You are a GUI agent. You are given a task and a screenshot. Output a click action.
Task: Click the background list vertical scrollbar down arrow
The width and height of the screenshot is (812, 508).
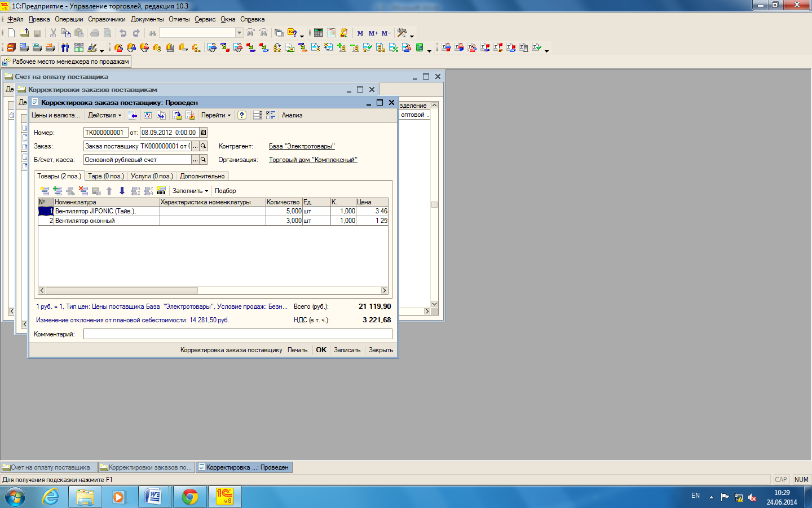[x=434, y=304]
